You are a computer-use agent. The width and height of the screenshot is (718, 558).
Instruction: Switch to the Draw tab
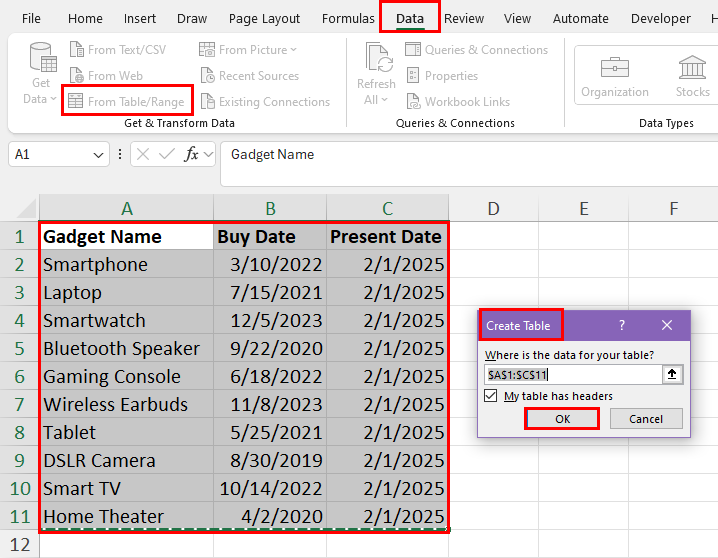tap(192, 18)
